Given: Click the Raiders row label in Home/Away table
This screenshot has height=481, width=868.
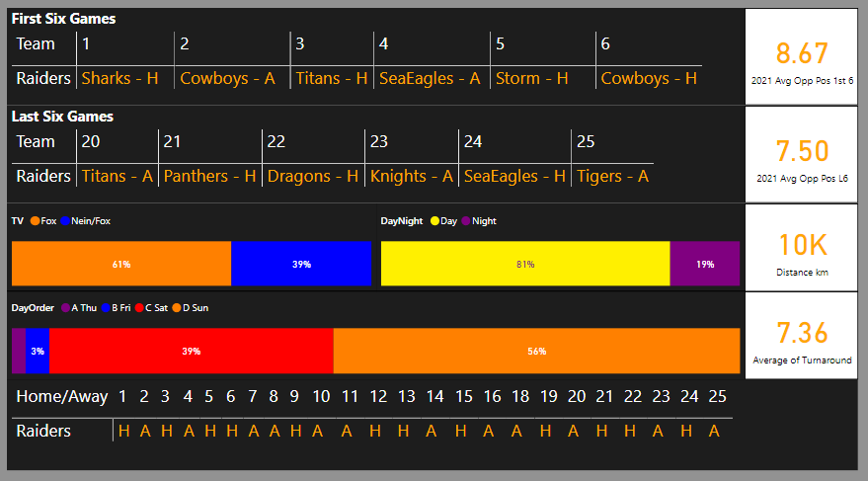Looking at the screenshot, I should tap(43, 431).
